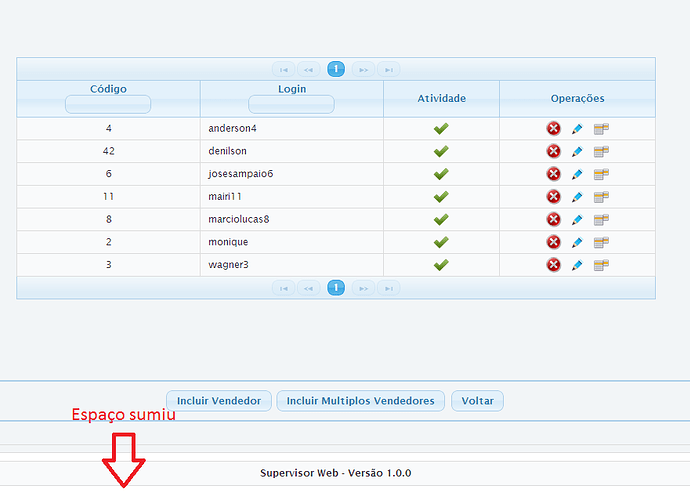Open table details icon for mairi11
Screen dimensions: 690x500
tap(601, 197)
